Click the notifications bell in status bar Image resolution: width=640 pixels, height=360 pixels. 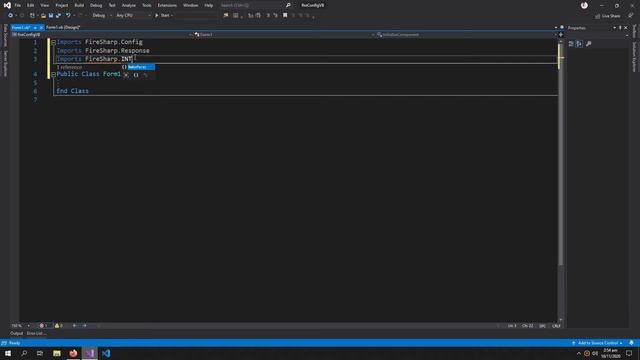[x=631, y=343]
